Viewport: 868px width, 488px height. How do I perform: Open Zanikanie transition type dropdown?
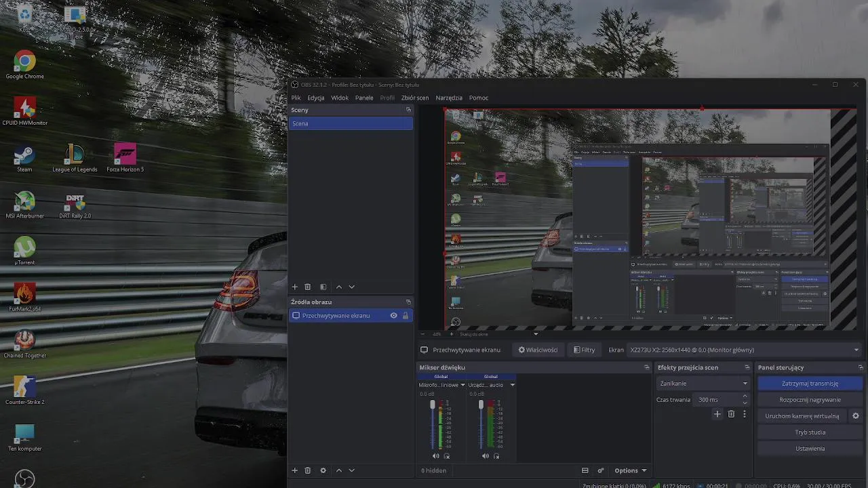(703, 384)
